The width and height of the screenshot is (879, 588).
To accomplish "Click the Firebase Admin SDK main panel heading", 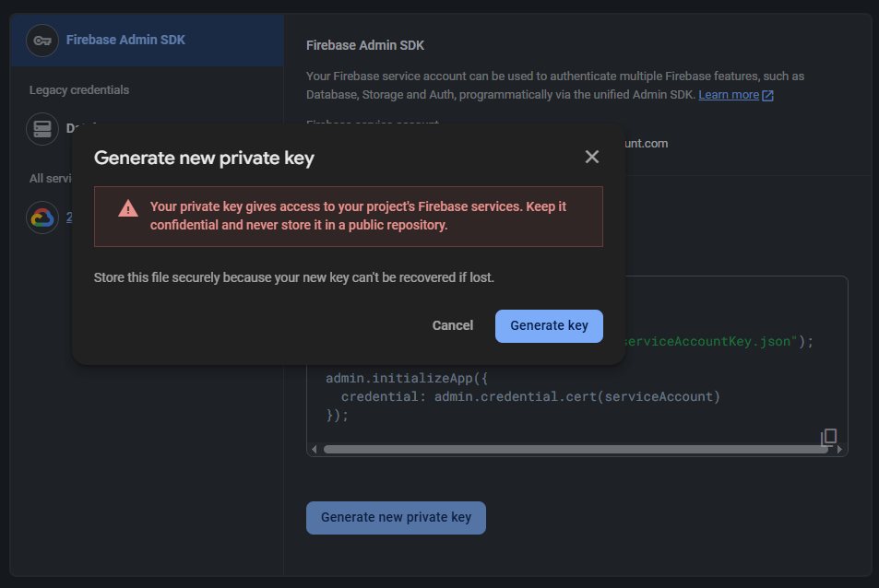I will pos(365,45).
